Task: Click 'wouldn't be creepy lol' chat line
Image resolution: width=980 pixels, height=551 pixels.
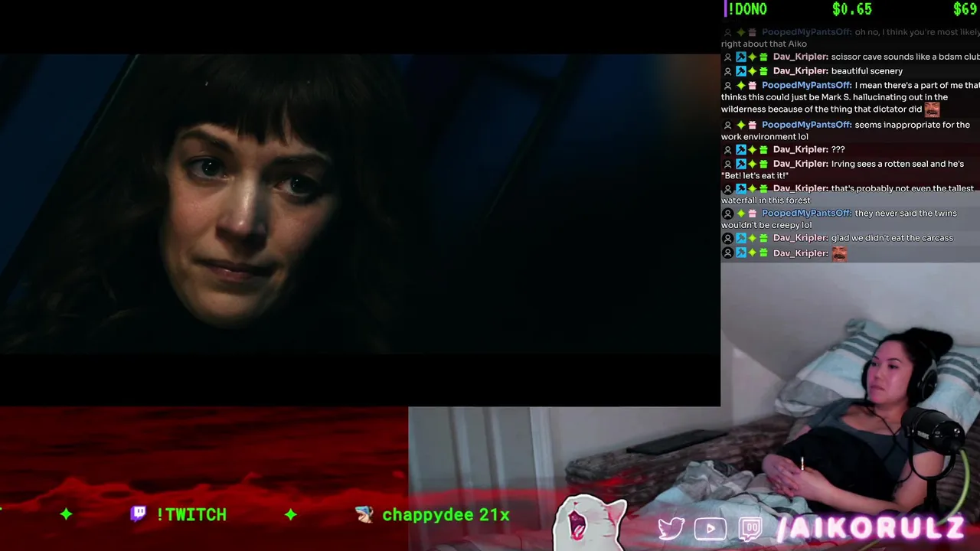Action: [766, 225]
